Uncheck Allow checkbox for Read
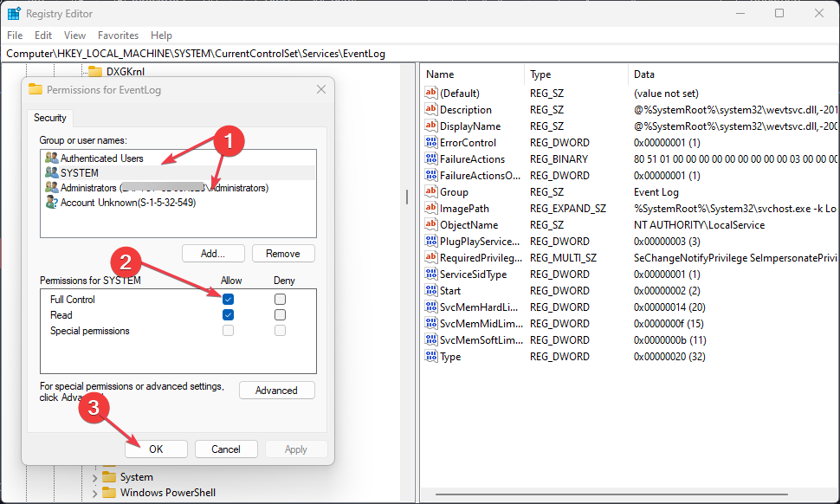Viewport: 840px width, 504px height. tap(228, 315)
